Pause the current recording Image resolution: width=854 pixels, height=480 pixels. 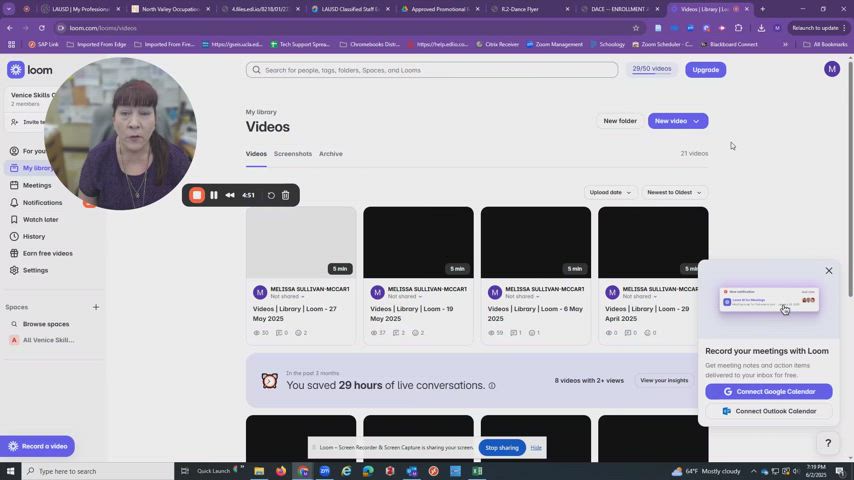coord(214,195)
